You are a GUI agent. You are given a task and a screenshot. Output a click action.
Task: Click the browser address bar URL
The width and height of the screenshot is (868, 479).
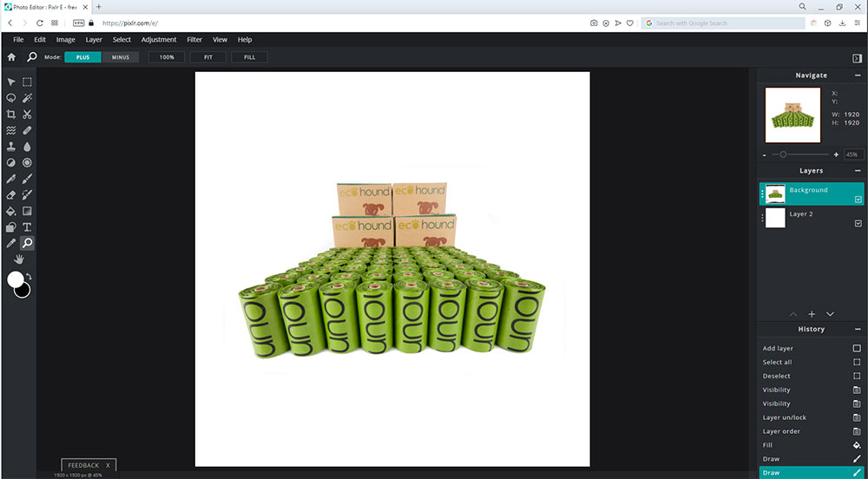point(130,23)
